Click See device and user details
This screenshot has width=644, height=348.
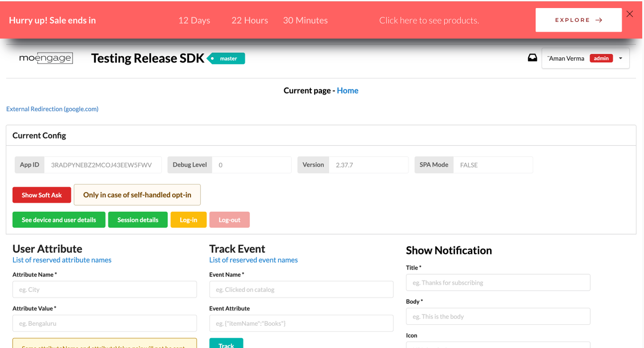[x=59, y=220]
